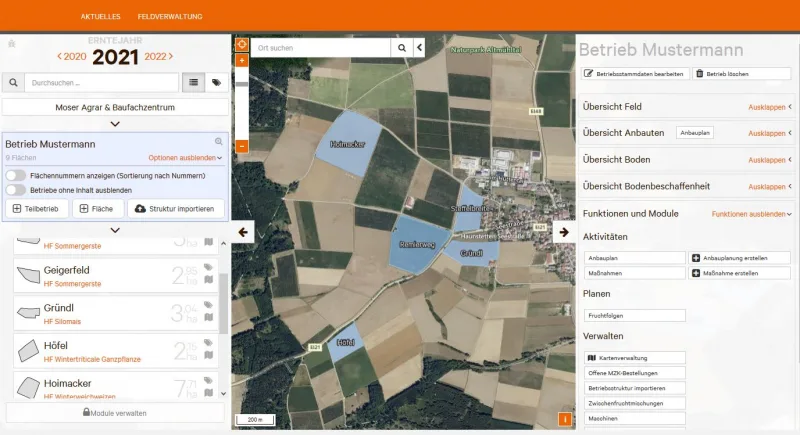Click Betriebsstammdaten bearbeiten button
The image size is (800, 435).
coord(635,74)
